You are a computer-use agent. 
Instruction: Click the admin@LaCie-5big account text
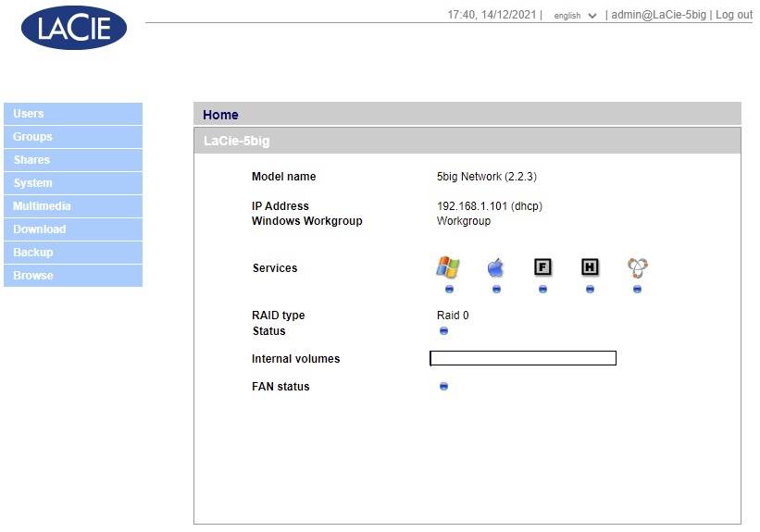tap(658, 15)
